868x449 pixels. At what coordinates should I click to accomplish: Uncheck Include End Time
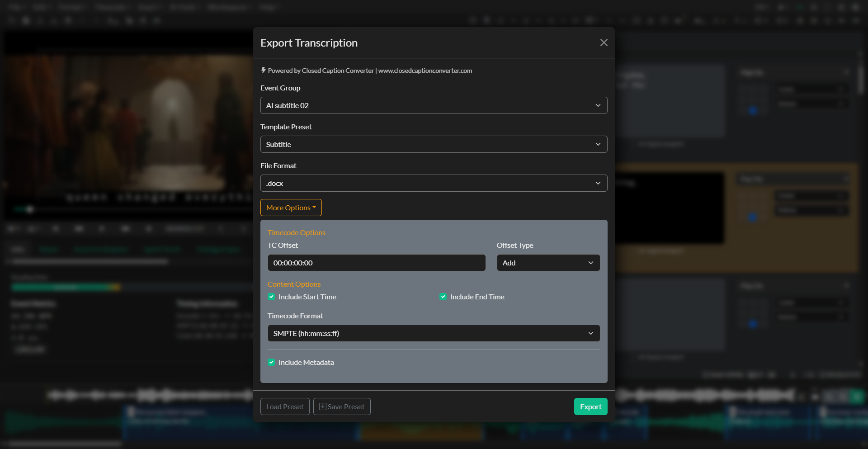(x=443, y=297)
